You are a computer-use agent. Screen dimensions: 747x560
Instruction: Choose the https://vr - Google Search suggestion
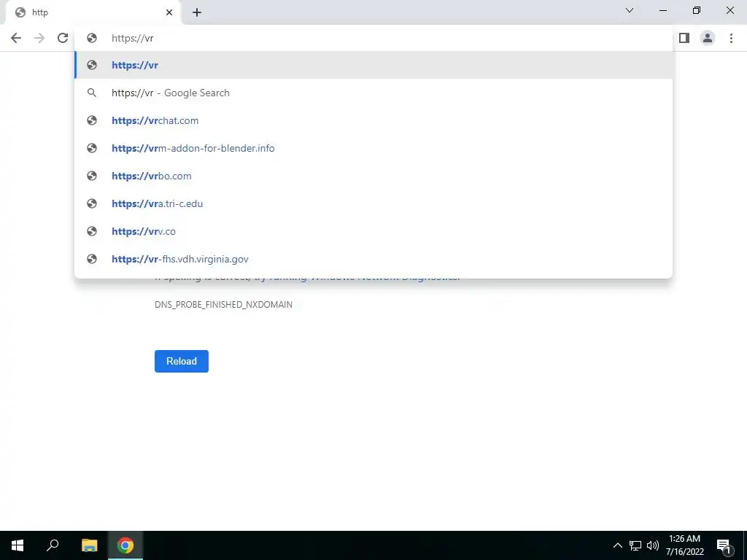[373, 93]
